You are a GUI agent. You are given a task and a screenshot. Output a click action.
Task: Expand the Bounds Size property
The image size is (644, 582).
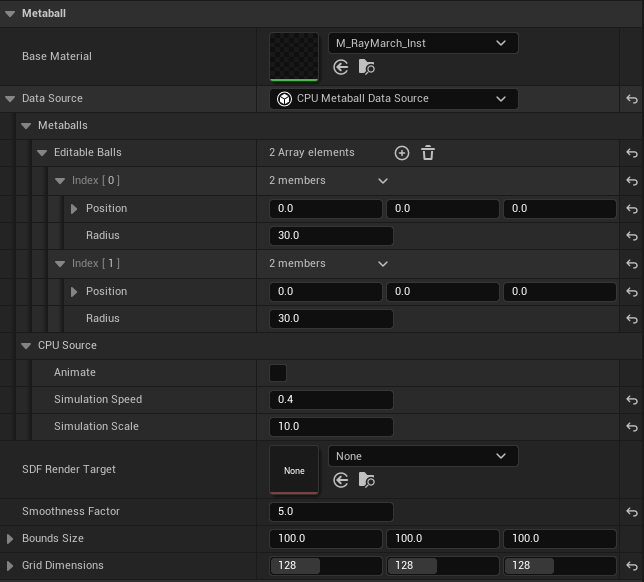[x=10, y=539]
